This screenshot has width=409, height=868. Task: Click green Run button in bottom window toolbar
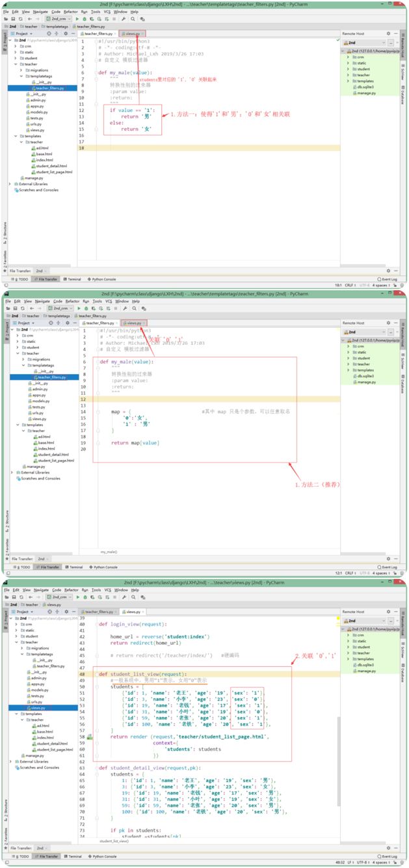click(x=79, y=596)
